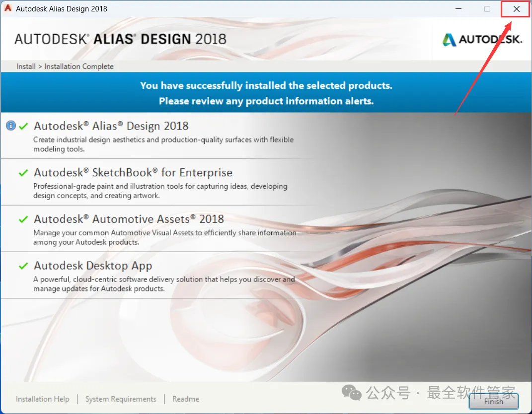This screenshot has width=532, height=414.
Task: Open the Readme link
Action: pyautogui.click(x=186, y=399)
